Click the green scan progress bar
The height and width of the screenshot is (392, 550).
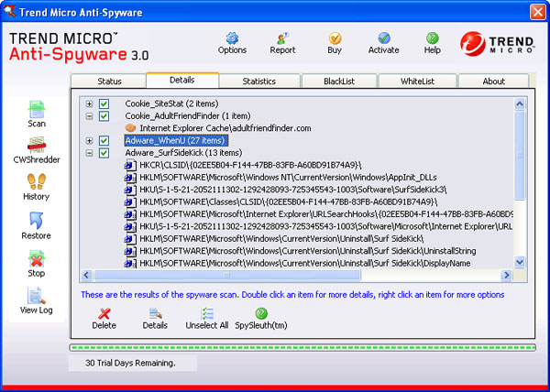(x=302, y=348)
